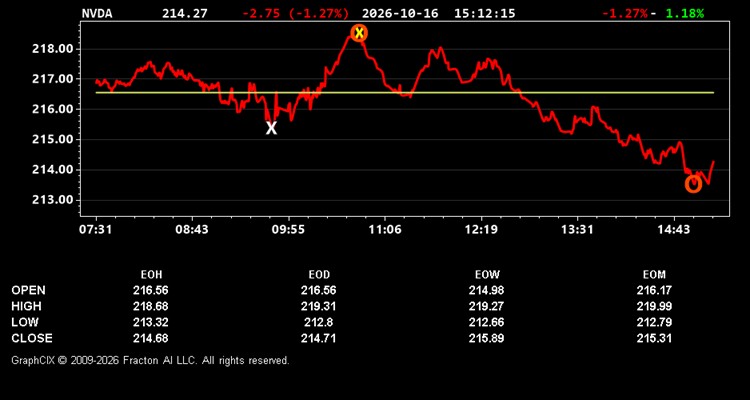Click the LOW row label
This screenshot has width=750, height=400.
(x=25, y=322)
